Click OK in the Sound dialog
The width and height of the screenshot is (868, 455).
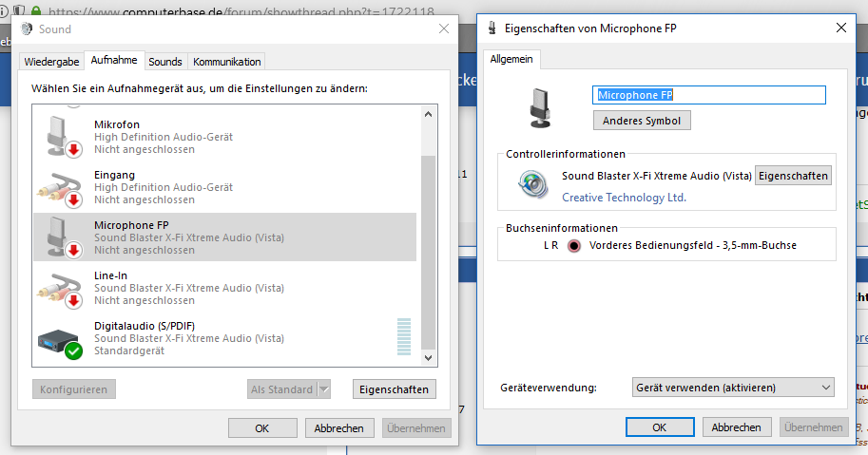262,427
